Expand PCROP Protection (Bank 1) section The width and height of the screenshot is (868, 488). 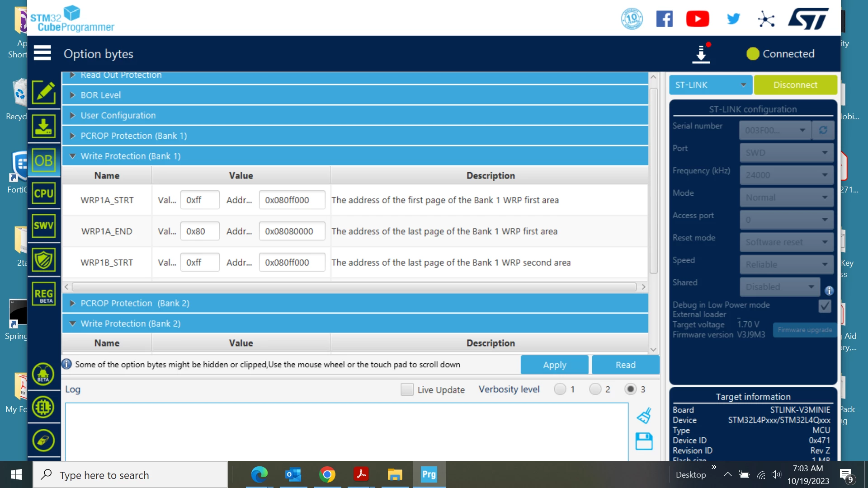355,136
